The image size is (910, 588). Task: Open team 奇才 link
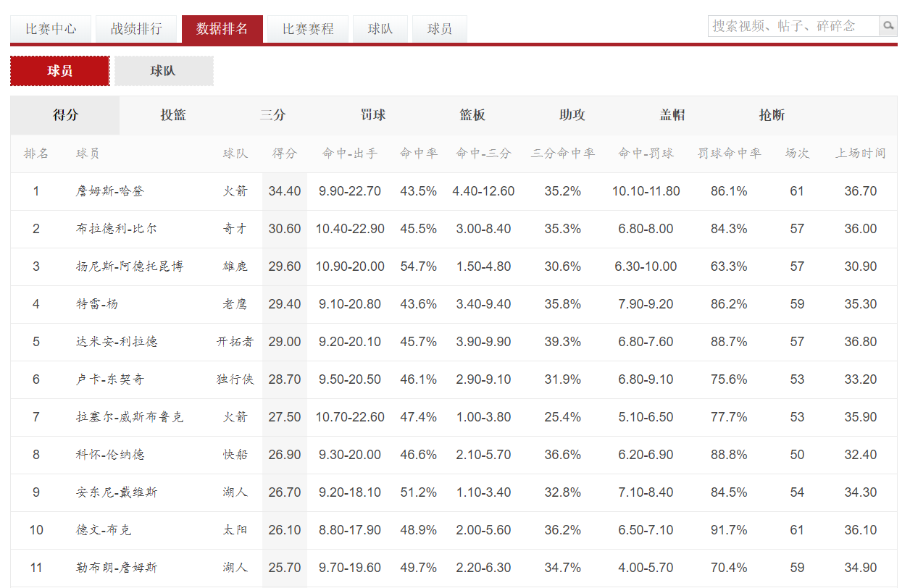pos(235,229)
